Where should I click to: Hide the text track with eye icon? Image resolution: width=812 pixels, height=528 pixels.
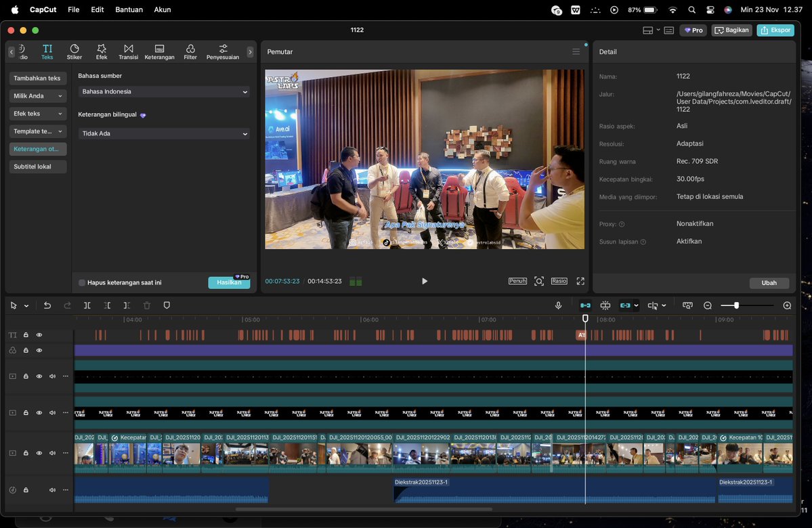(x=39, y=334)
